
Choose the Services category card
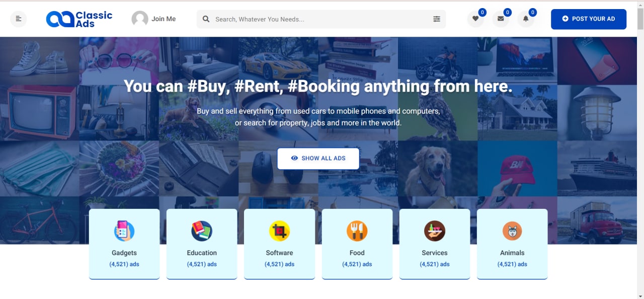(435, 244)
